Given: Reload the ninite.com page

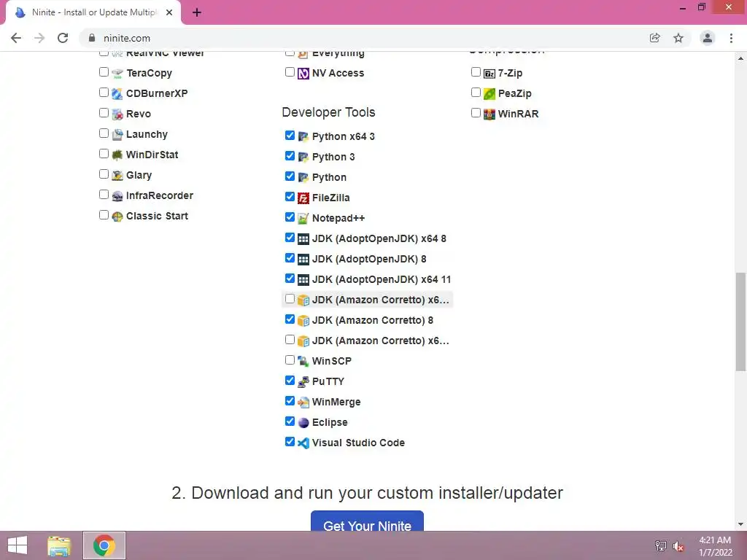Looking at the screenshot, I should 63,38.
